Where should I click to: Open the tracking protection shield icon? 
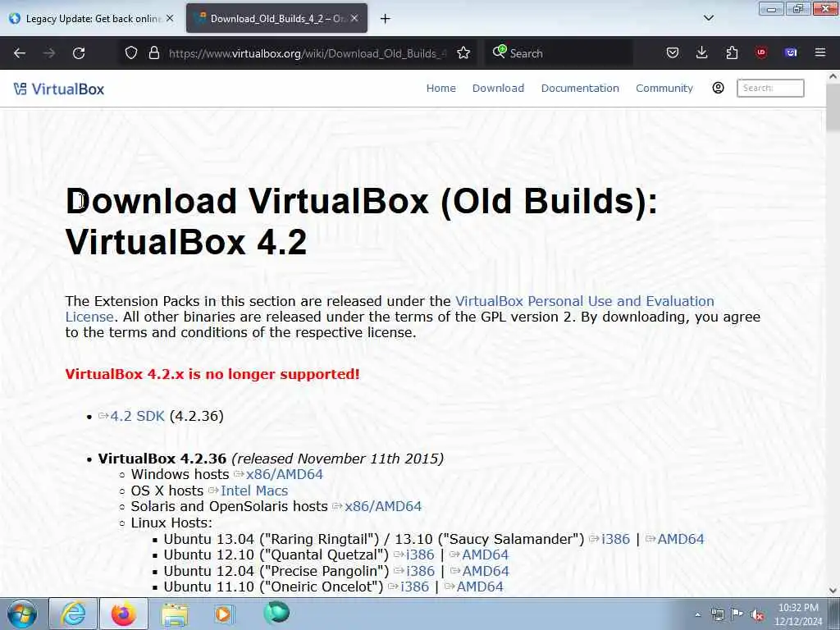(x=131, y=53)
